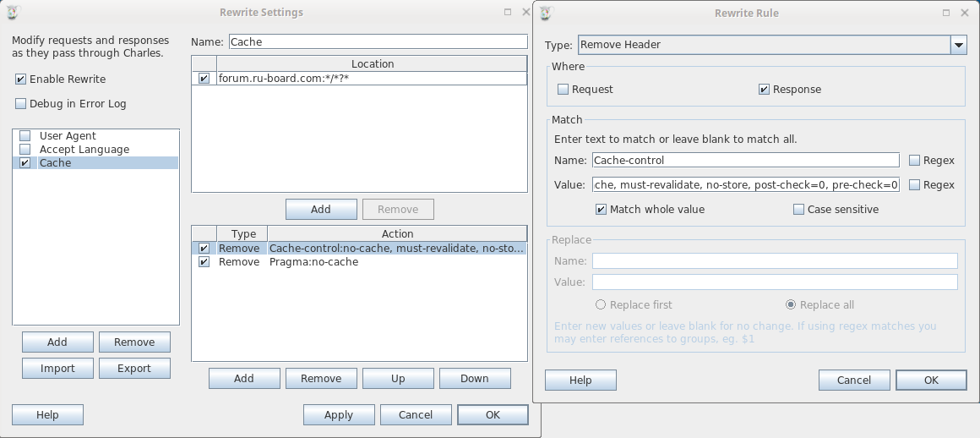Check the Request checkbox in Where section
980x438 pixels.
(563, 90)
